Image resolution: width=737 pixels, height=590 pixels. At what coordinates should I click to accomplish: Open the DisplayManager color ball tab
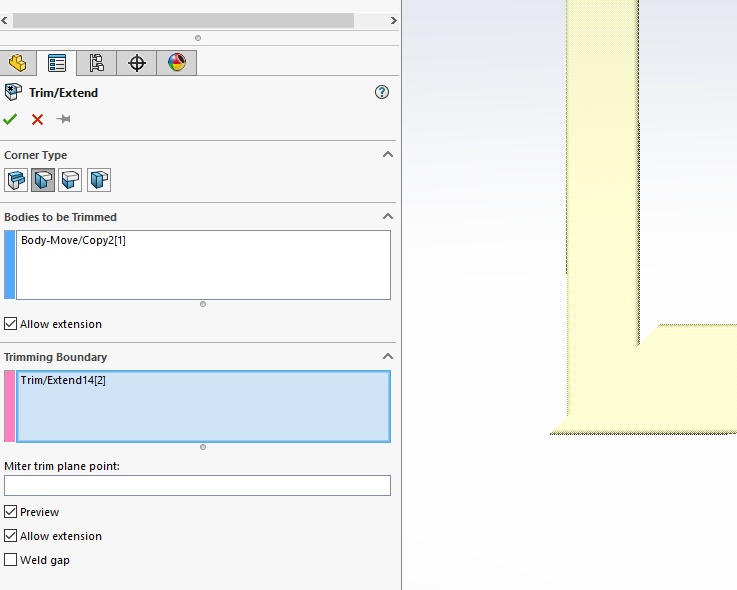tap(177, 63)
